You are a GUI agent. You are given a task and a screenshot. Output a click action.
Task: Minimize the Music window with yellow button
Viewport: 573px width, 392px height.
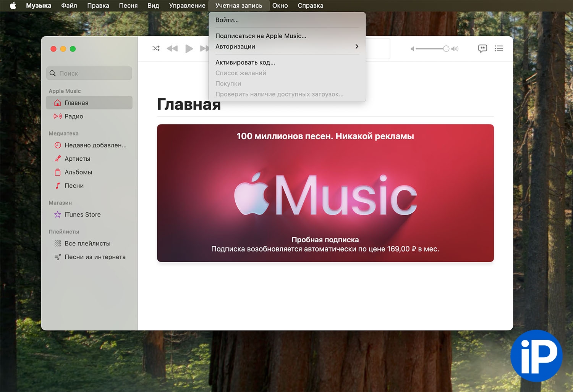coord(63,49)
